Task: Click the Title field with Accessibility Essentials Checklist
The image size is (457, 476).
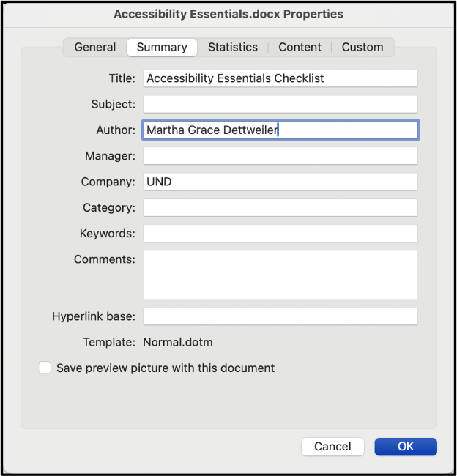Action: pos(280,78)
